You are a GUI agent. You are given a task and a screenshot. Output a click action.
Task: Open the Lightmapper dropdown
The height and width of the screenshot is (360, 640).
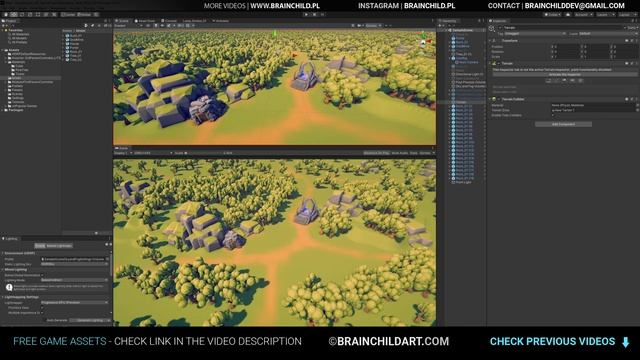tap(75, 302)
